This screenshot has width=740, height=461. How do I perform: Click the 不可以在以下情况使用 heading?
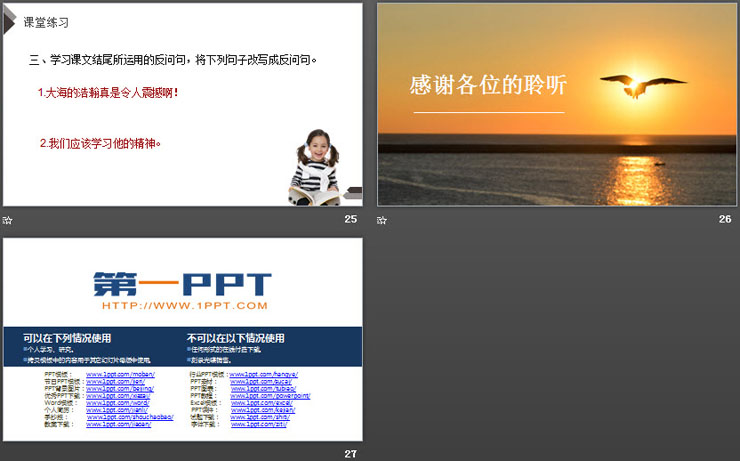235,338
